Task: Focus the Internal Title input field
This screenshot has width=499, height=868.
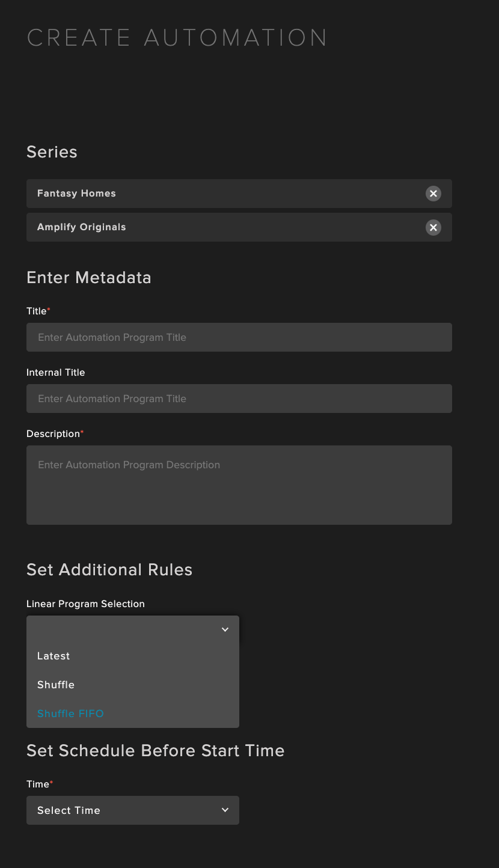Action: pos(239,399)
